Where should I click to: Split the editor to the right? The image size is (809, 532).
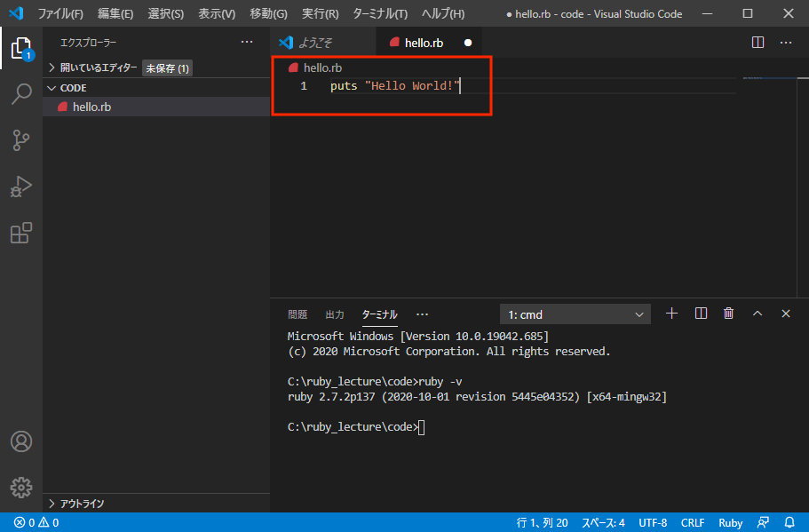pyautogui.click(x=757, y=43)
